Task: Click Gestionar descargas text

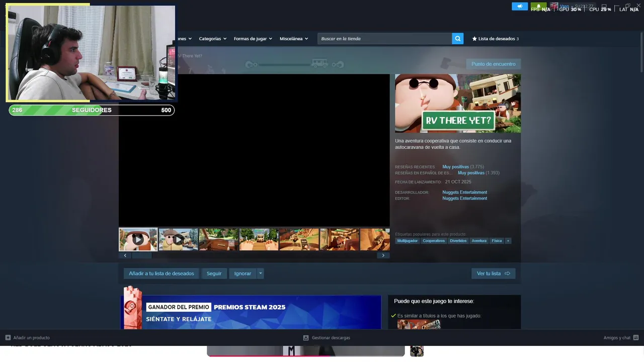Action: click(x=331, y=338)
